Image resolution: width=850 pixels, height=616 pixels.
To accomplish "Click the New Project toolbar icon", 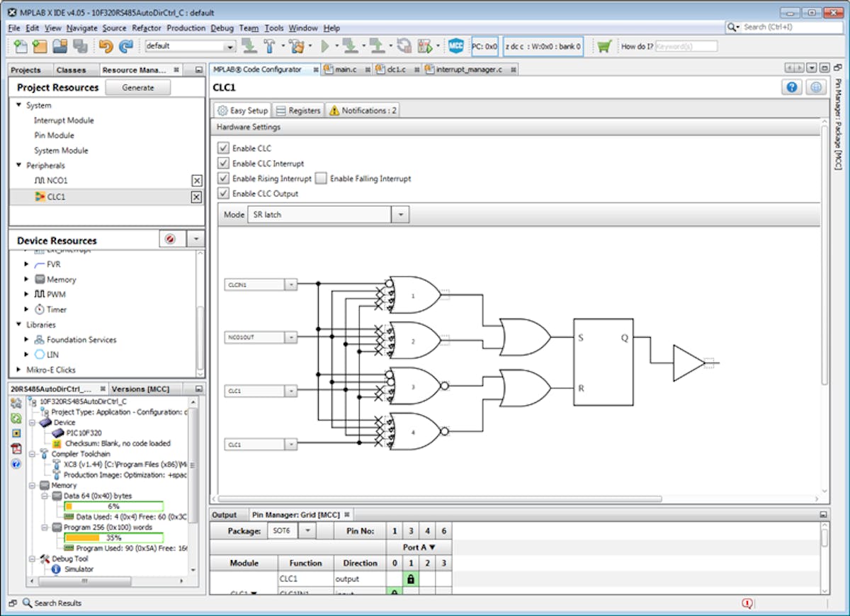I will (39, 45).
